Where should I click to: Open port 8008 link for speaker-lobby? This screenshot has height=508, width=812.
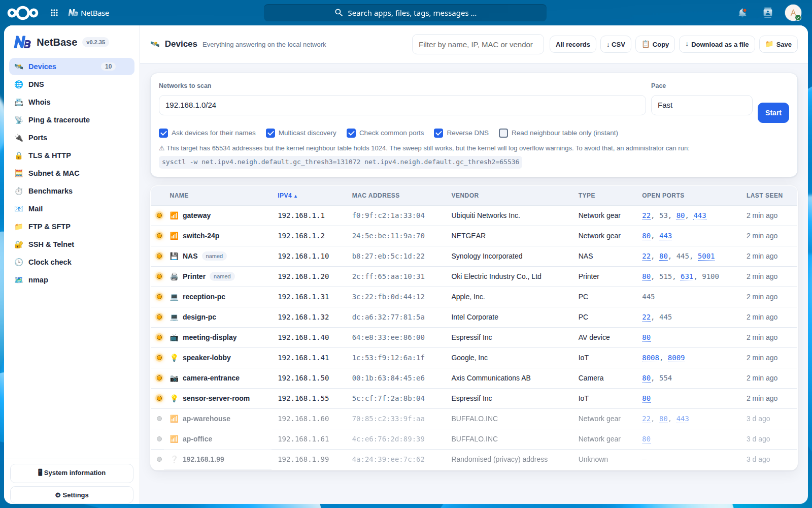click(x=650, y=358)
